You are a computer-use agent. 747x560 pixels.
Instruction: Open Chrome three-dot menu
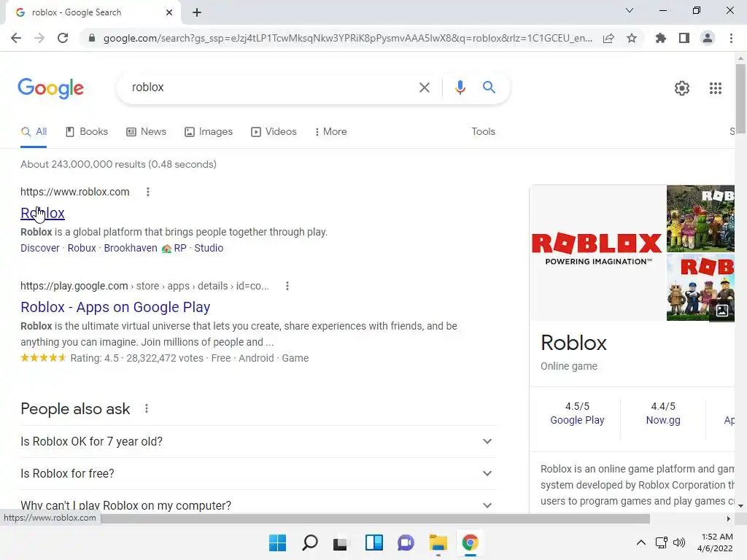[731, 38]
